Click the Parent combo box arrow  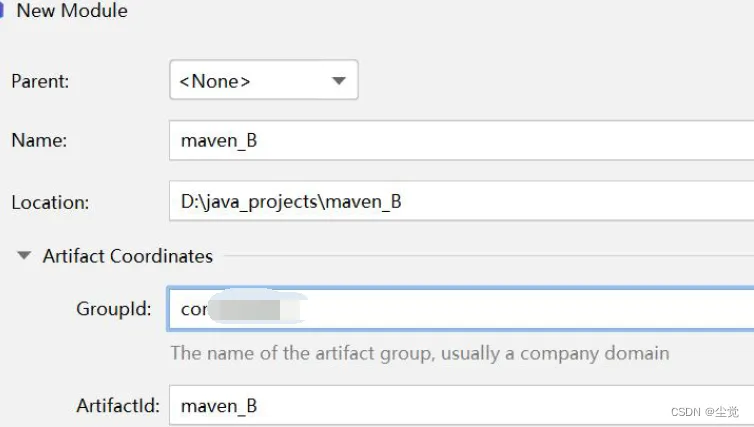(x=338, y=81)
